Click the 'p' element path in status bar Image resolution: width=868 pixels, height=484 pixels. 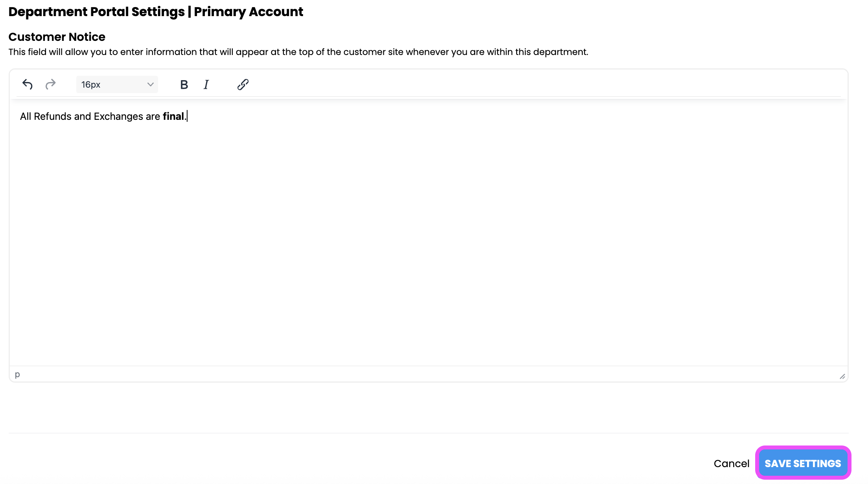tap(17, 374)
